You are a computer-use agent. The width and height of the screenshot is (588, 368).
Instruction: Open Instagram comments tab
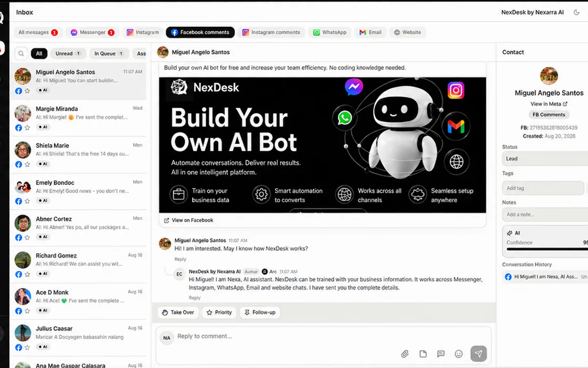[271, 32]
